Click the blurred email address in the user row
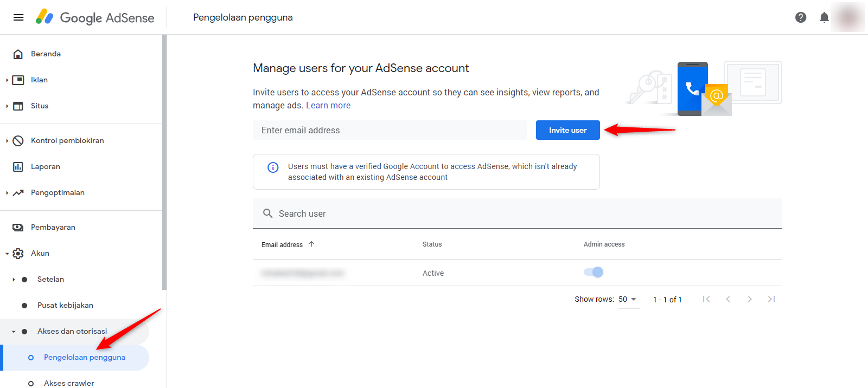 303,273
